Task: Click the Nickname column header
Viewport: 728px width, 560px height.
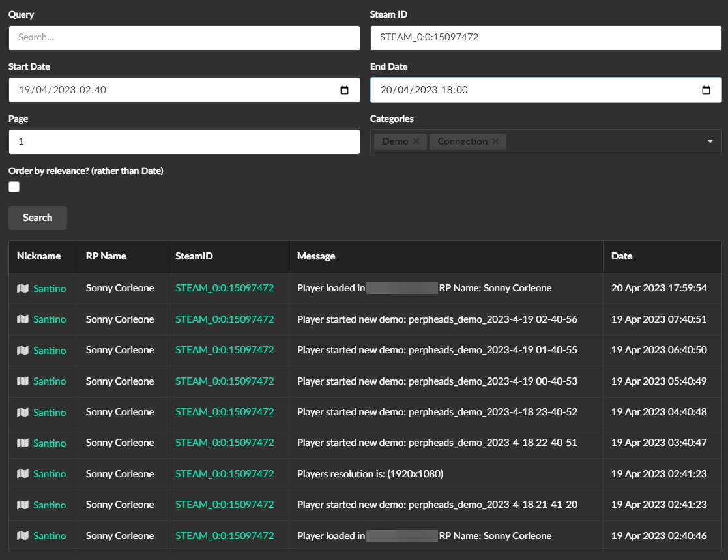Action: point(38,256)
